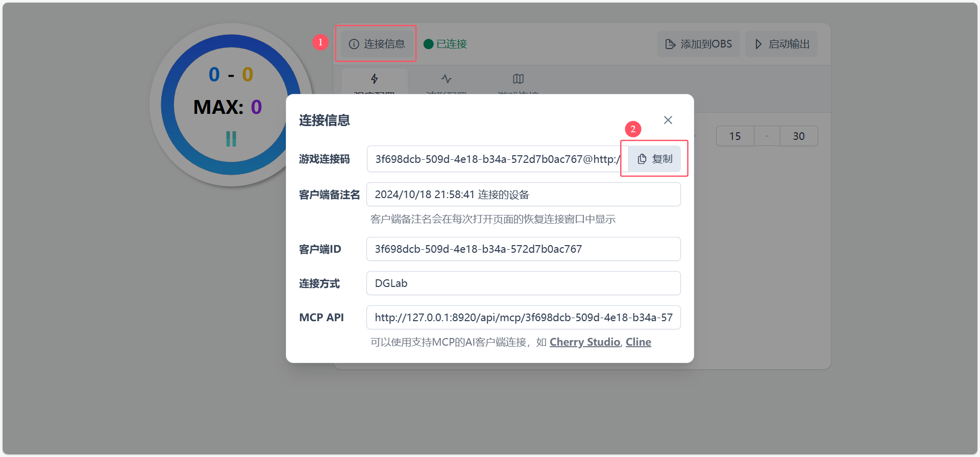Select the lightning bolt tab
The height and width of the screenshot is (457, 980).
(375, 81)
